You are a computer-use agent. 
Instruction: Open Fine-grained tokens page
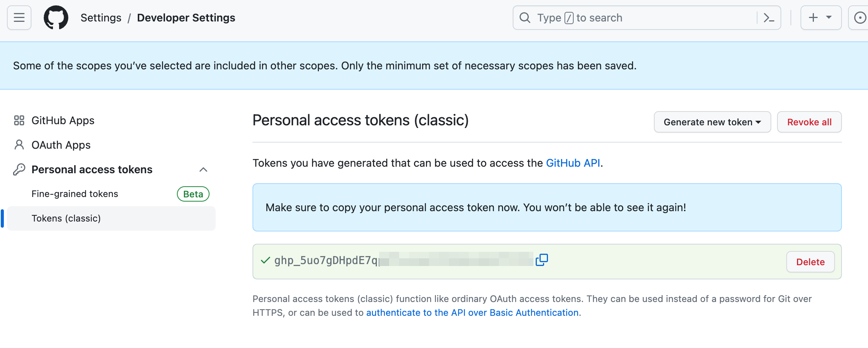click(x=75, y=194)
